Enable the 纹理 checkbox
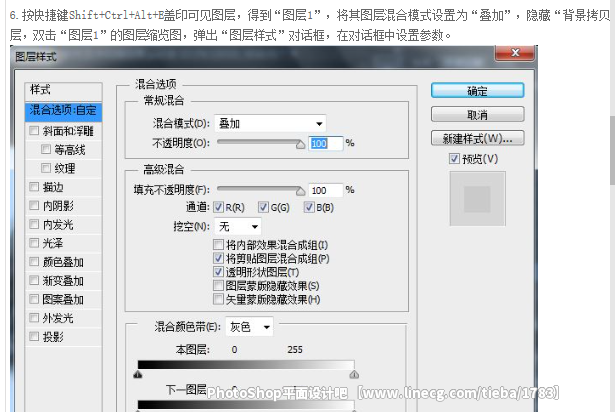The height and width of the screenshot is (412, 615). click(46, 168)
